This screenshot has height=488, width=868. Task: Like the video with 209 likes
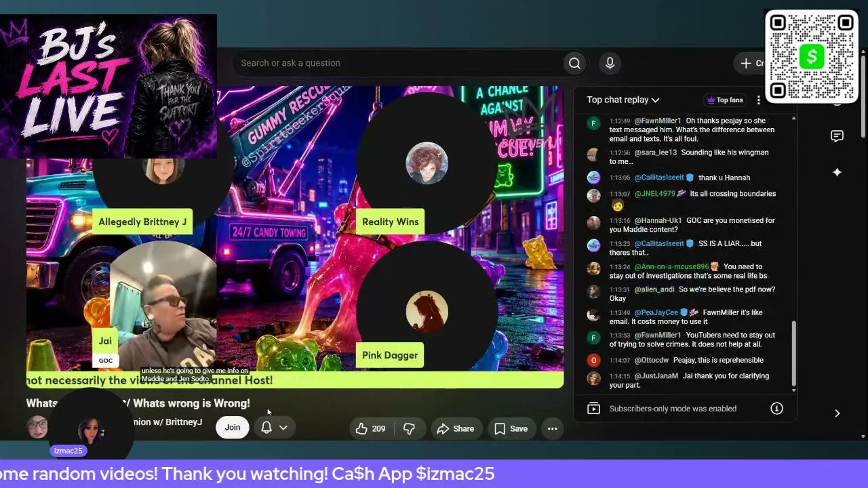(370, 428)
